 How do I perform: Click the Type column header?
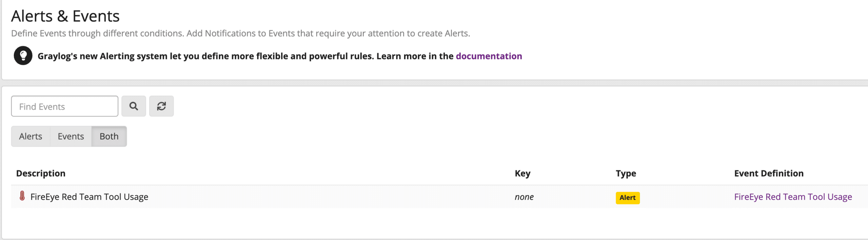(626, 173)
